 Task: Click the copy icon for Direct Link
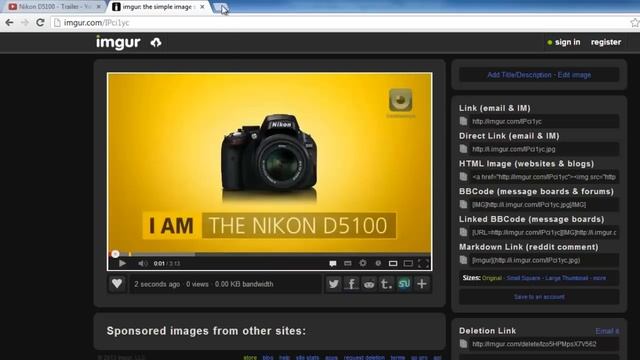coord(463,149)
